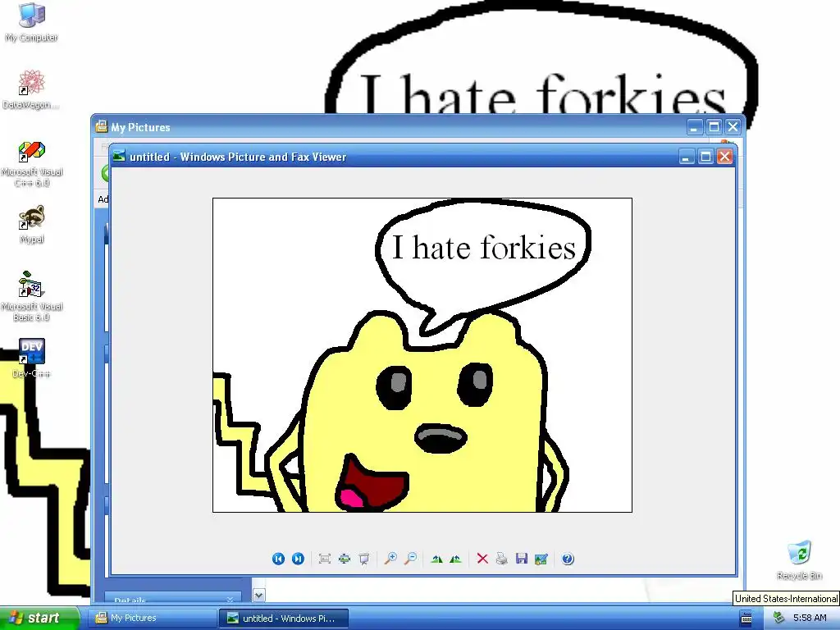Image resolution: width=840 pixels, height=630 pixels.
Task: Delete the picture with red X
Action: point(482,559)
